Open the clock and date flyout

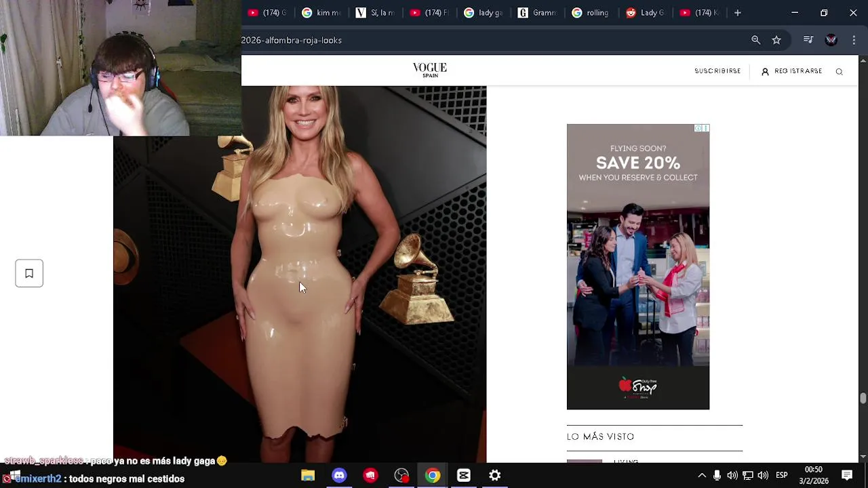click(x=813, y=475)
